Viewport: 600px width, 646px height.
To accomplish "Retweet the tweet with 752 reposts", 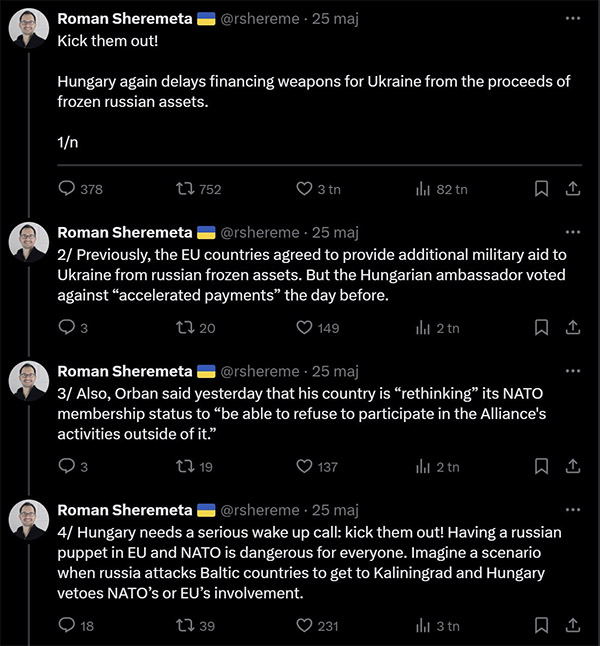I will (x=185, y=189).
